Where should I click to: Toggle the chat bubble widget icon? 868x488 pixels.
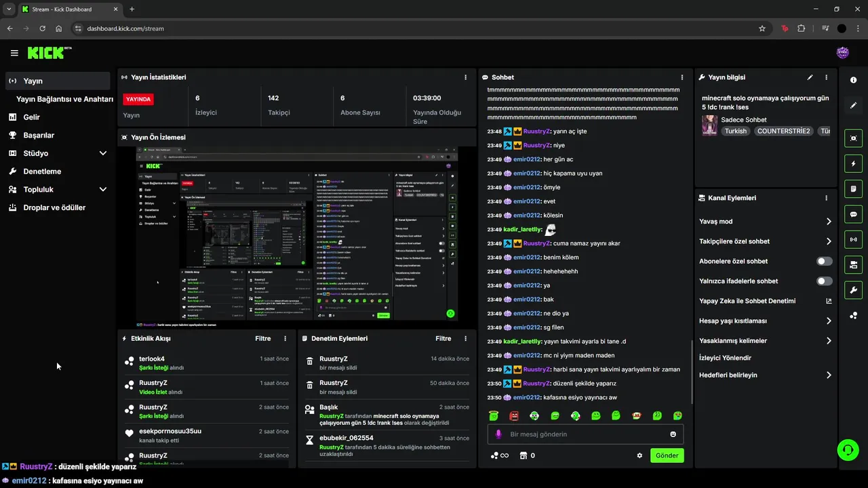point(853,214)
